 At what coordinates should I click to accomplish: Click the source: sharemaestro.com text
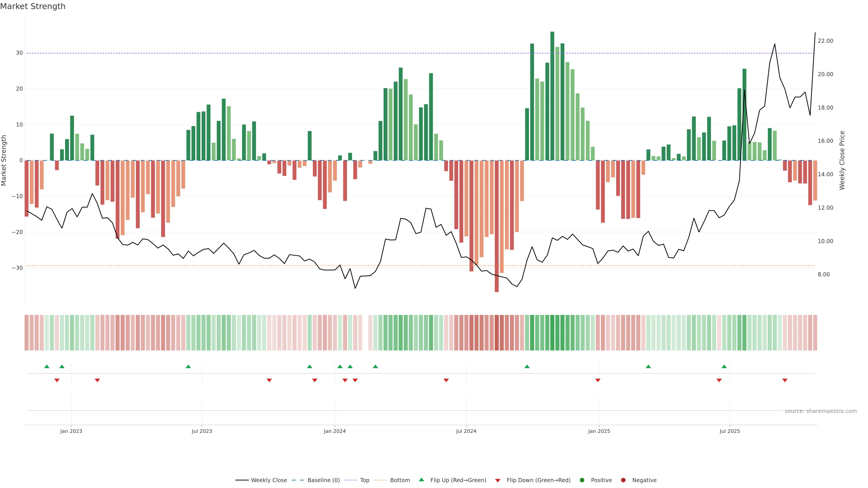(x=821, y=411)
